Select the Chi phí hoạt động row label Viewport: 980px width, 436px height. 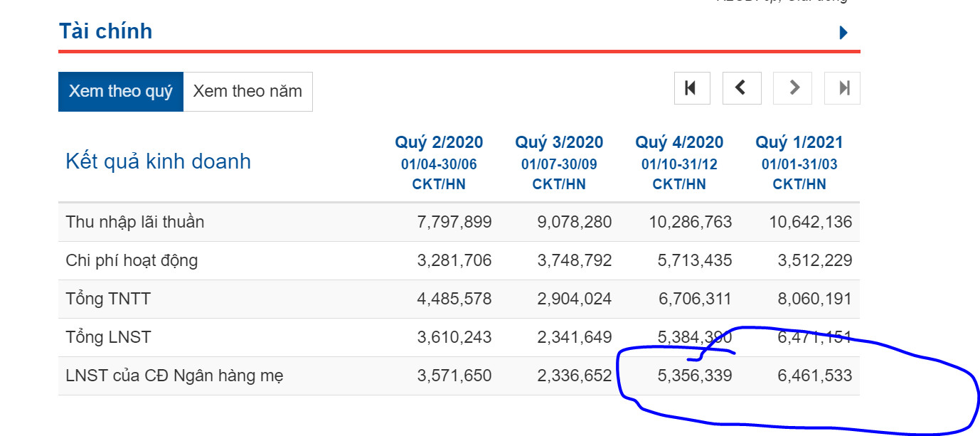[x=132, y=260]
